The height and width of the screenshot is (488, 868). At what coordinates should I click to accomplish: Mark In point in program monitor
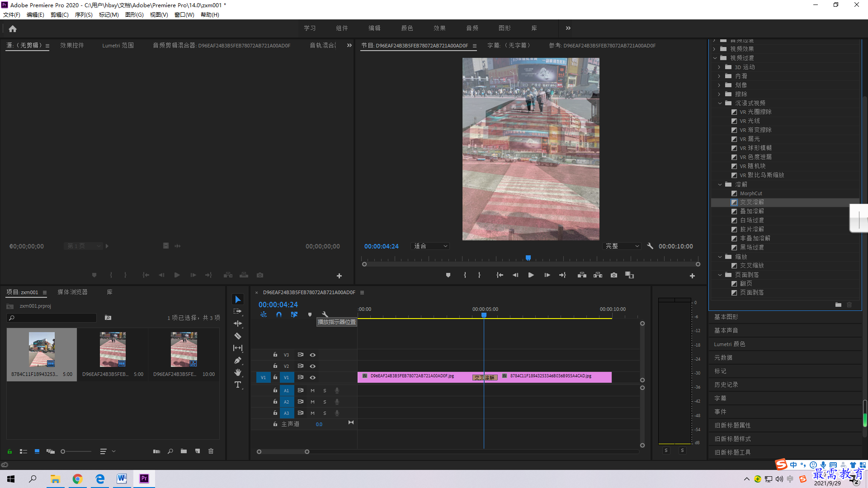[x=465, y=275]
